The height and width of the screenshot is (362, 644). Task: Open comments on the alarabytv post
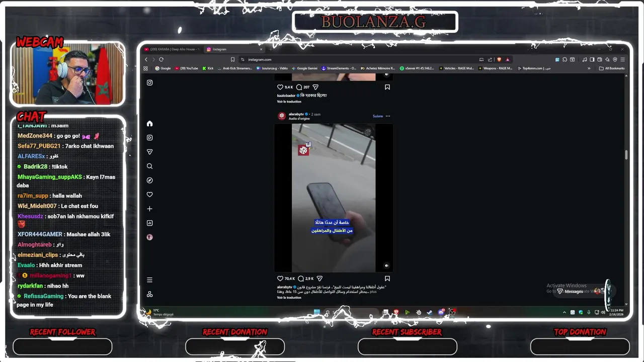(x=301, y=279)
